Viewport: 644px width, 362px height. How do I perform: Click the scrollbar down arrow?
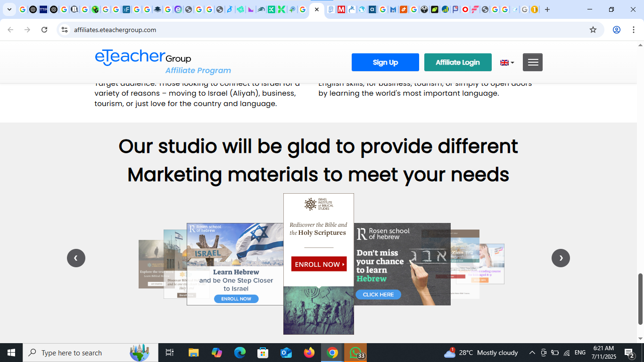click(640, 338)
